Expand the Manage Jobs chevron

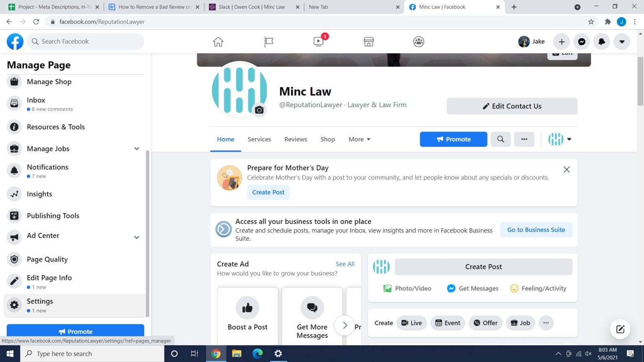click(x=137, y=149)
